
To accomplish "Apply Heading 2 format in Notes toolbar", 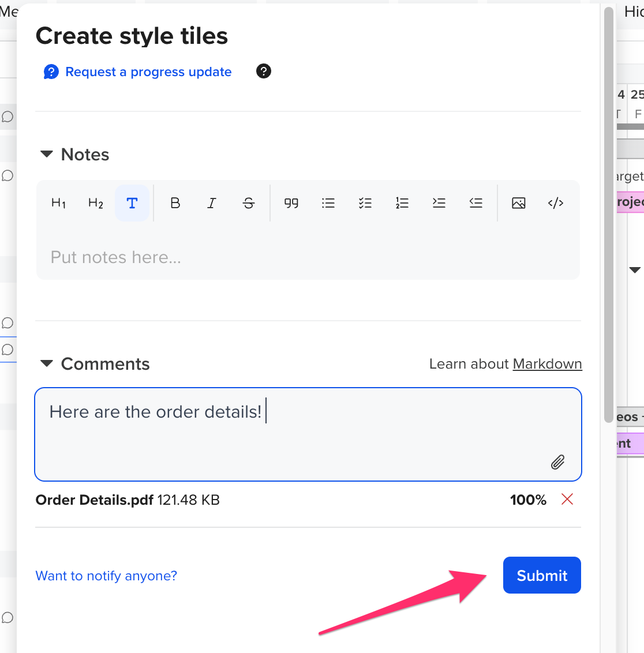I will coord(95,203).
